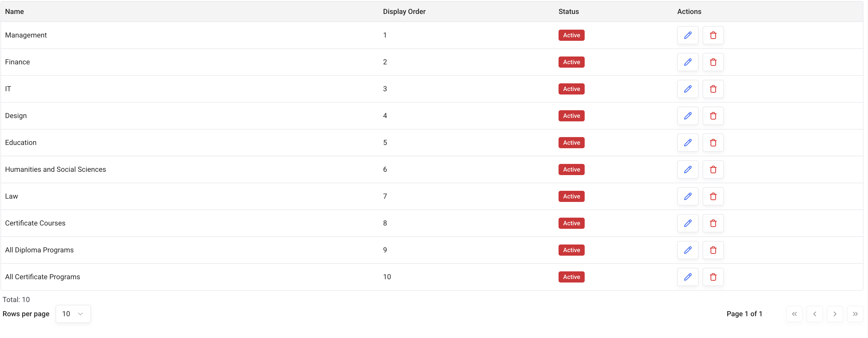Remove Humanities and Social Sciences row

pyautogui.click(x=713, y=170)
